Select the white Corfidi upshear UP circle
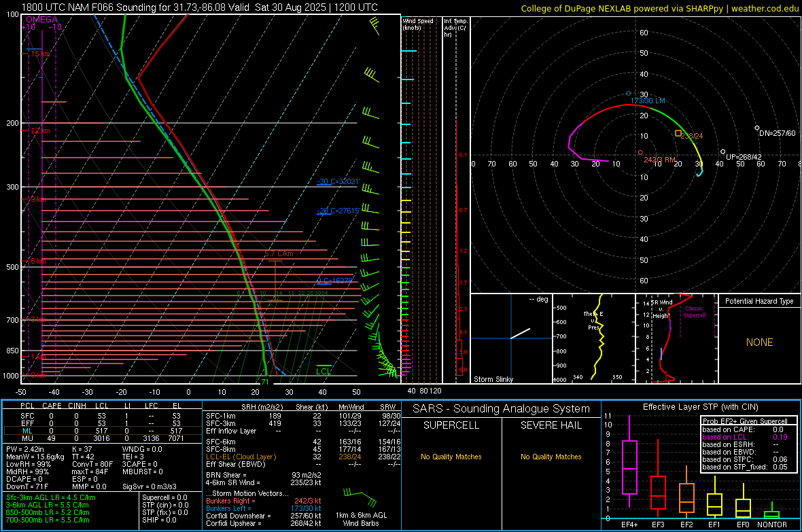This screenshot has width=802, height=532. pyautogui.click(x=722, y=152)
